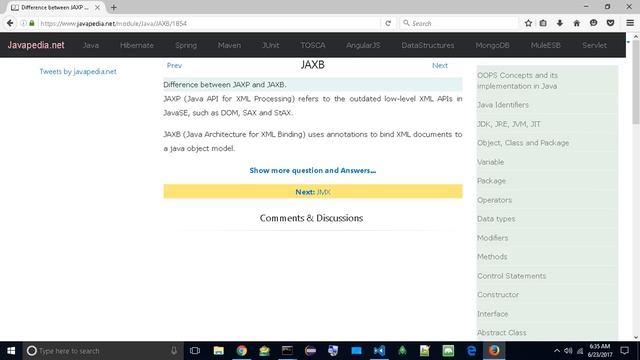Viewport: 640px width, 360px height.
Task: Switch to Firefox in the taskbar
Action: (494, 351)
